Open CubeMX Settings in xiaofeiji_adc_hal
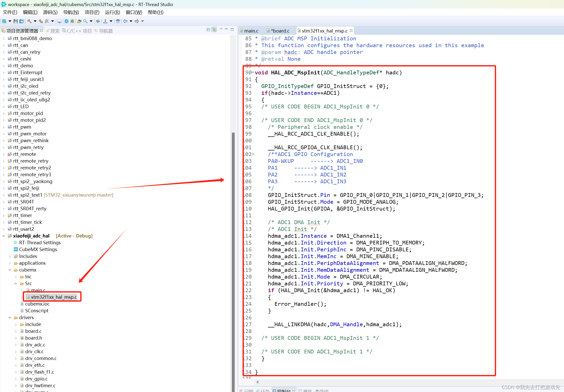 coord(35,249)
